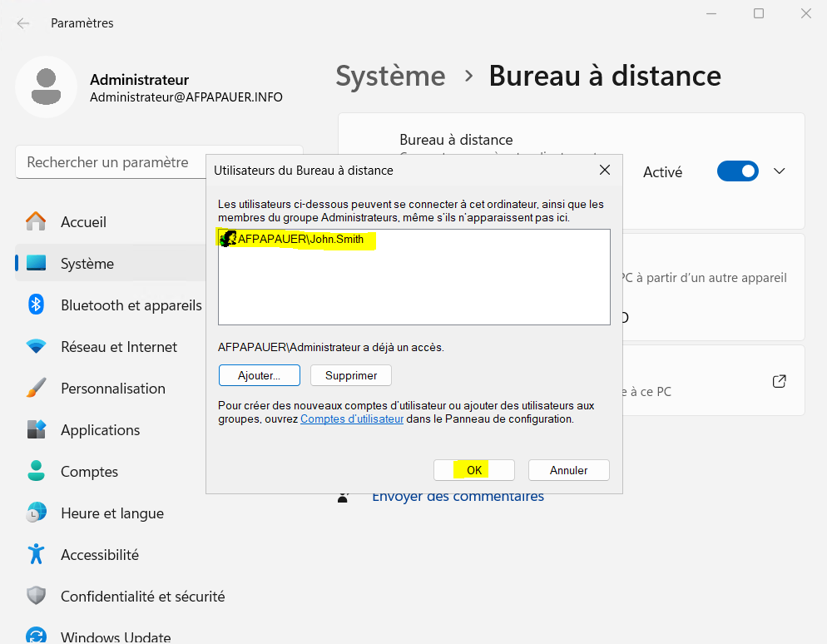This screenshot has width=827, height=644.
Task: Select the Accessibilité icon
Action: click(x=36, y=554)
